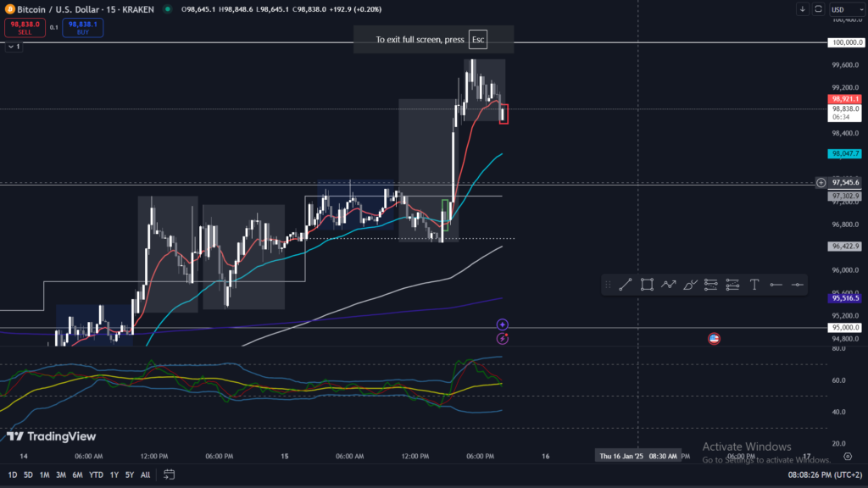Open the timezone menu showing UTC+2
Image resolution: width=868 pixels, height=488 pixels.
825,474
